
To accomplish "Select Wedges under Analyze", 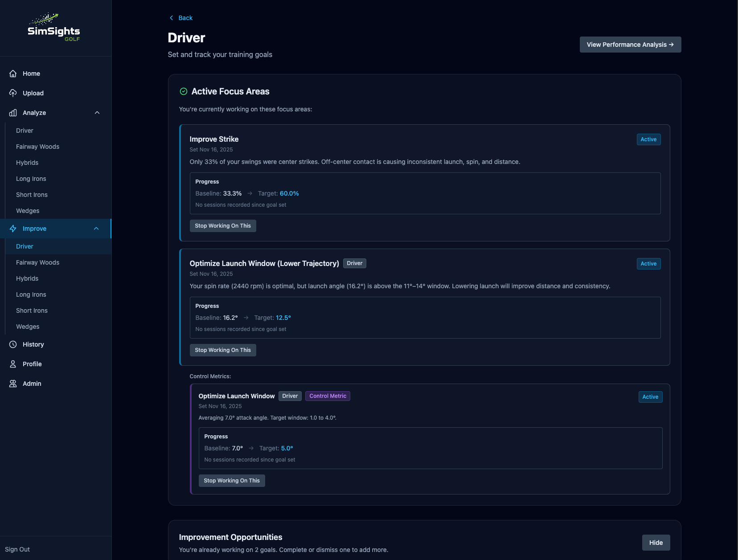I will pos(27,210).
